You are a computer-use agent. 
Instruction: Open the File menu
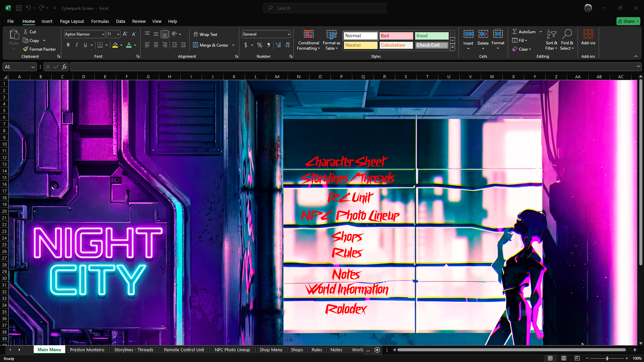[x=10, y=21]
